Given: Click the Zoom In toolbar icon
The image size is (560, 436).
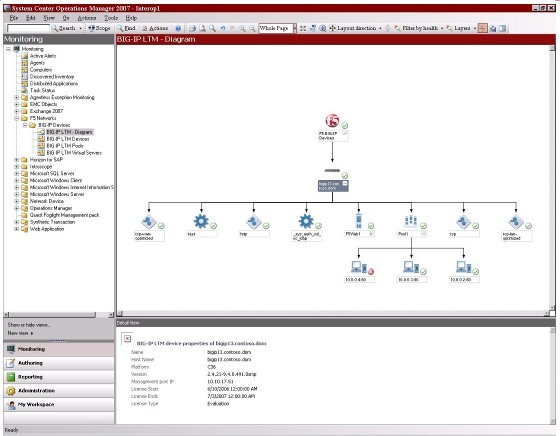Looking at the screenshot, I should (242, 28).
